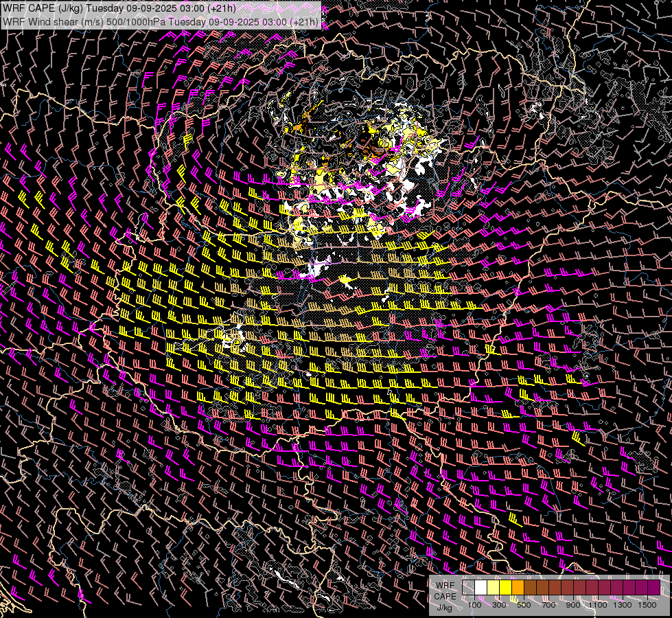
Task: Select the white CAPE legend swatch
Action: (481, 588)
